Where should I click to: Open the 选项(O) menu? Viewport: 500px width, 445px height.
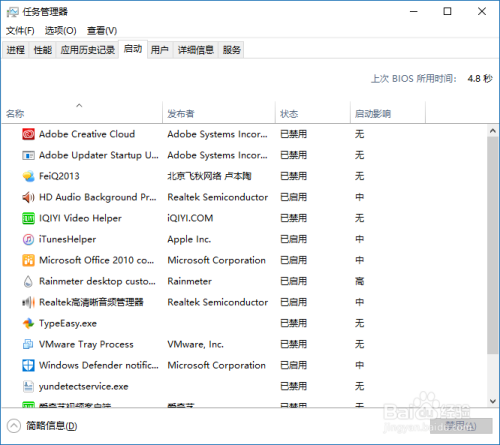(x=61, y=31)
